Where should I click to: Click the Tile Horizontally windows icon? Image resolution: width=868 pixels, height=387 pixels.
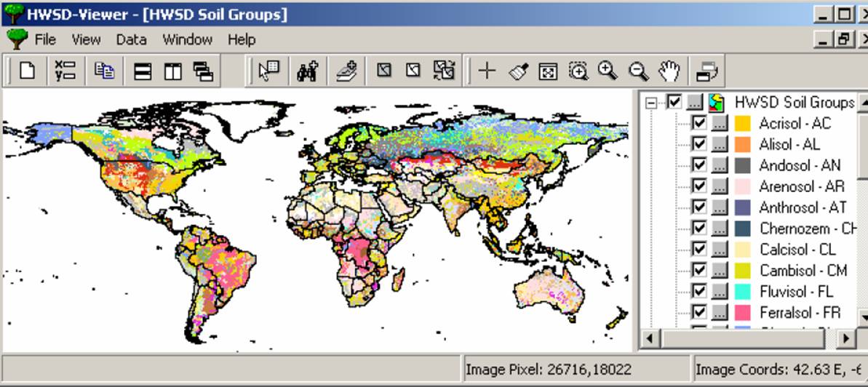(143, 71)
